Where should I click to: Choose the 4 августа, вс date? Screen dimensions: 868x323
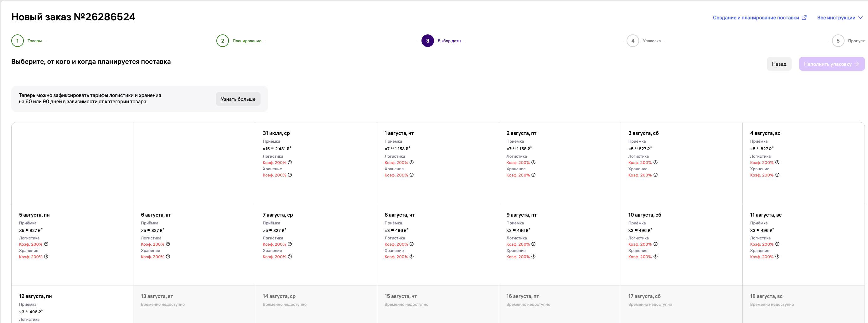(x=803, y=163)
